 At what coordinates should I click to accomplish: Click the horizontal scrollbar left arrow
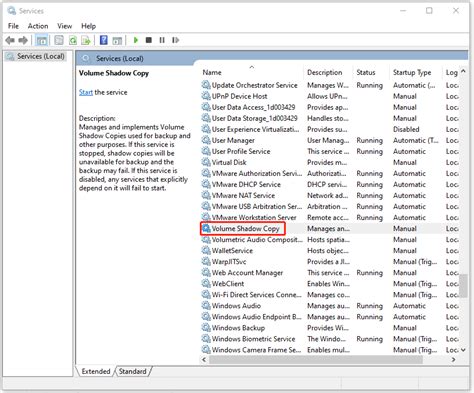204,360
